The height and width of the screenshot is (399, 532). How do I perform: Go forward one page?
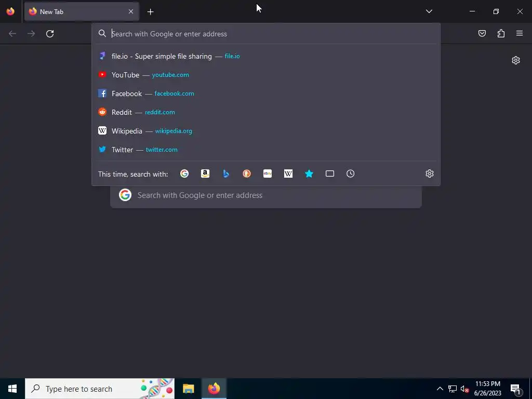click(x=31, y=33)
